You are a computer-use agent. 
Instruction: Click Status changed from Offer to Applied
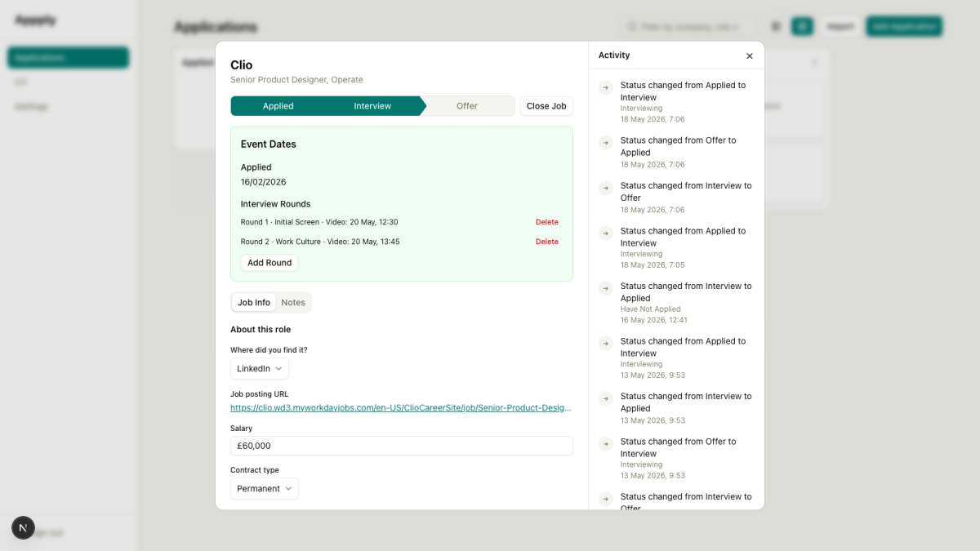(x=679, y=146)
